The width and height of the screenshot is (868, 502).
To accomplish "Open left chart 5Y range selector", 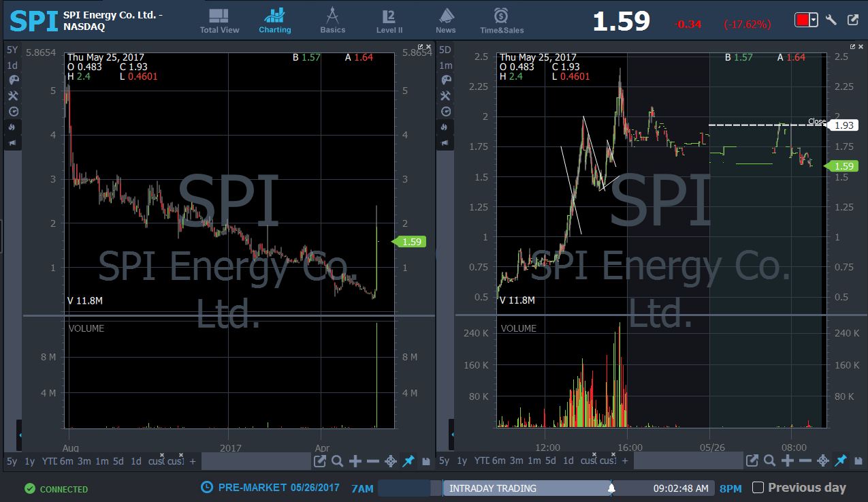I will 12,50.
